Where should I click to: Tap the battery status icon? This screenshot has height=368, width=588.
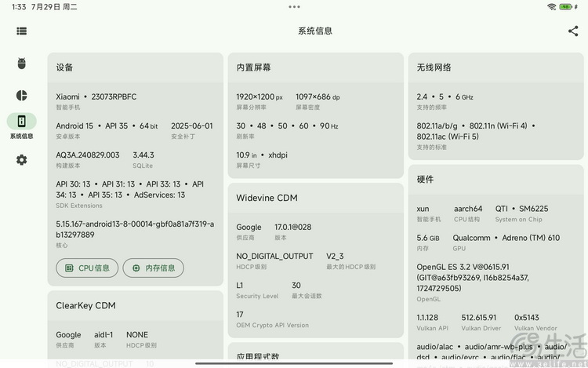pyautogui.click(x=566, y=7)
